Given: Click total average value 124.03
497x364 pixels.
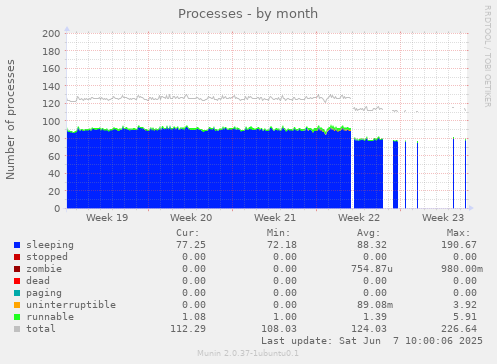Looking at the screenshot, I should (x=369, y=329).
